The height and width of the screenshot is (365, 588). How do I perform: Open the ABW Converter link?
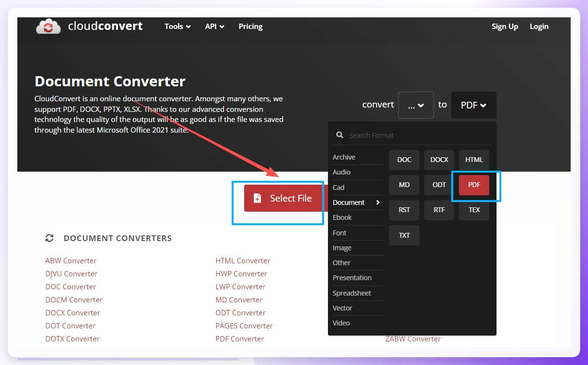[71, 261]
